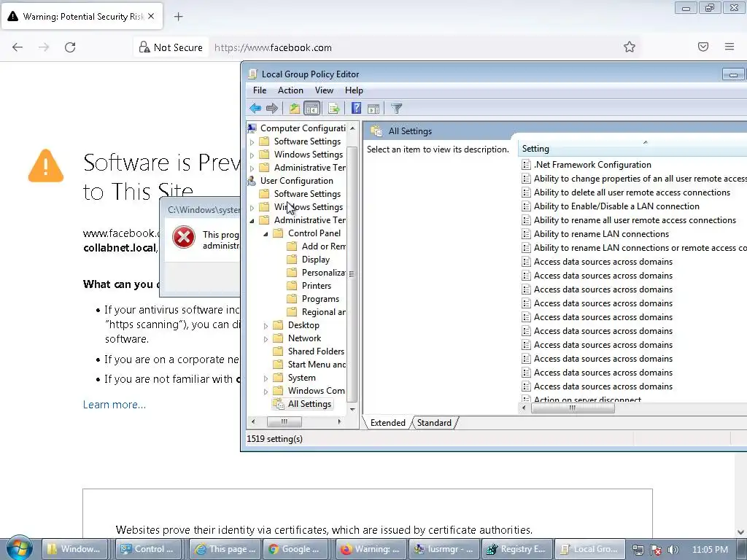The width and height of the screenshot is (747, 560).
Task: Collapse the Control Panel tree node
Action: [266, 234]
